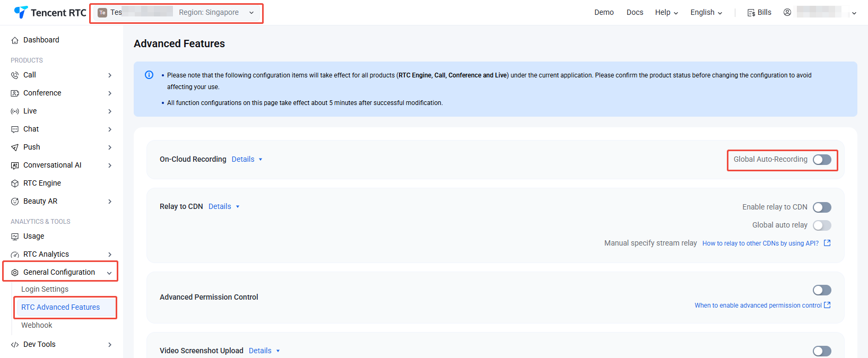
Task: Click the 'PRODUCTS' section header
Action: pos(27,60)
